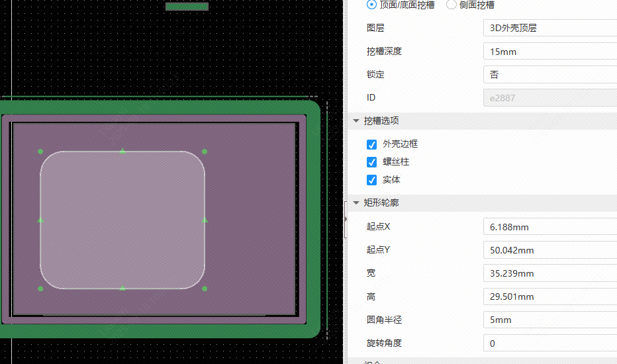
Task: Uncheck the 外壳边框 checkbox
Action: 372,144
